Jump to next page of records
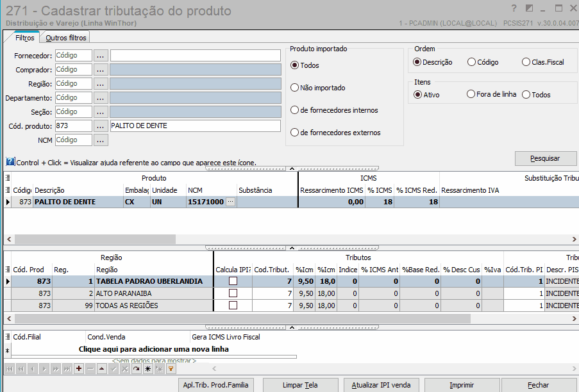This screenshot has height=392, width=579. (56, 369)
